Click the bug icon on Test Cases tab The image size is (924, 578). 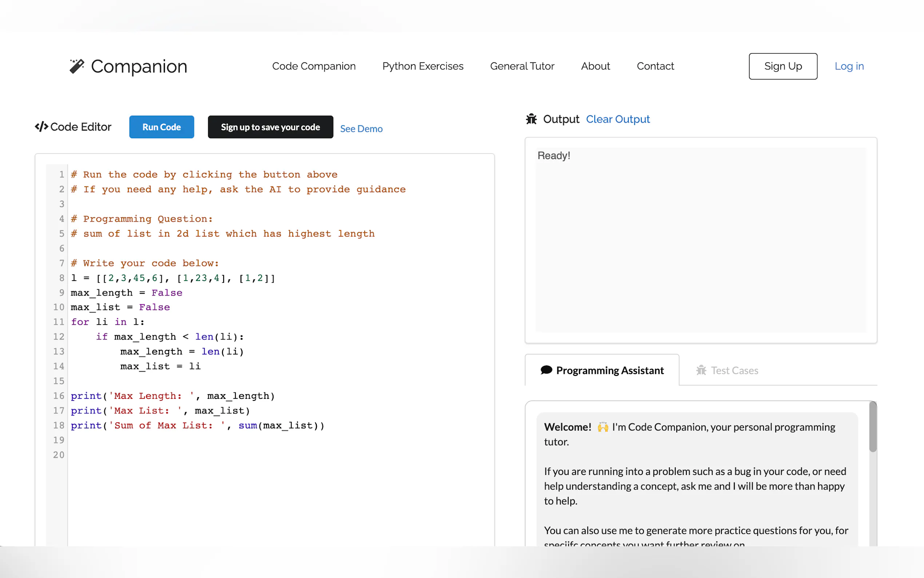[701, 370]
